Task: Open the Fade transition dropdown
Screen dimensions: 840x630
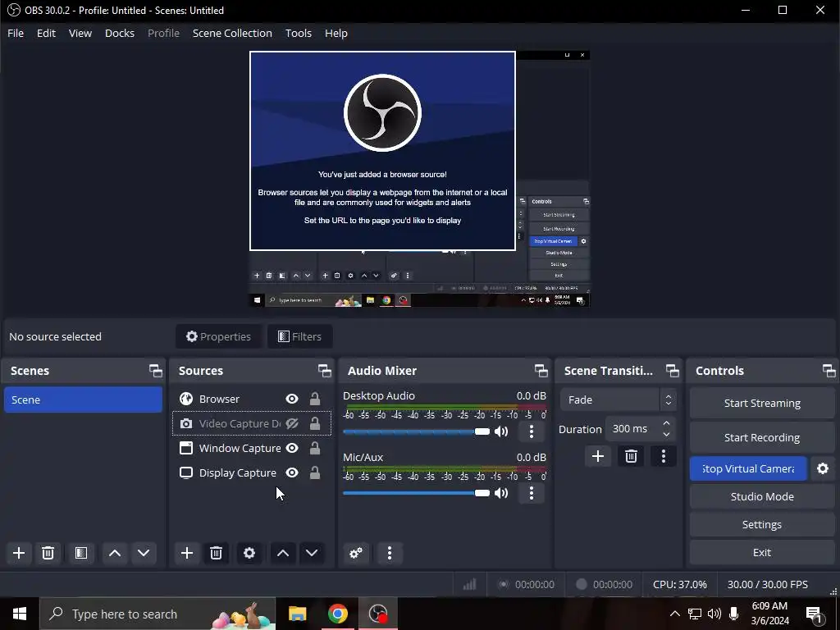Action: tap(619, 399)
